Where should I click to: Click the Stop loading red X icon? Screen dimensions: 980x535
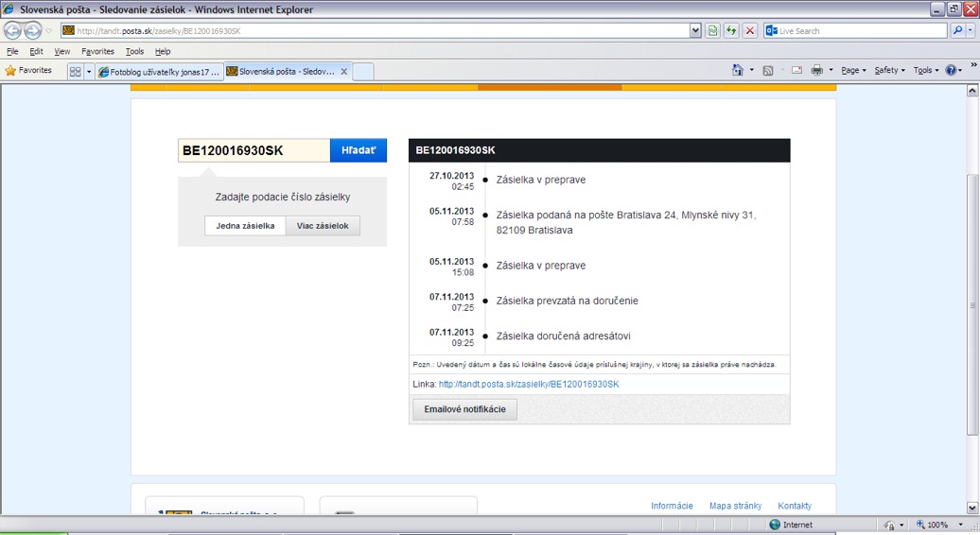tap(750, 31)
